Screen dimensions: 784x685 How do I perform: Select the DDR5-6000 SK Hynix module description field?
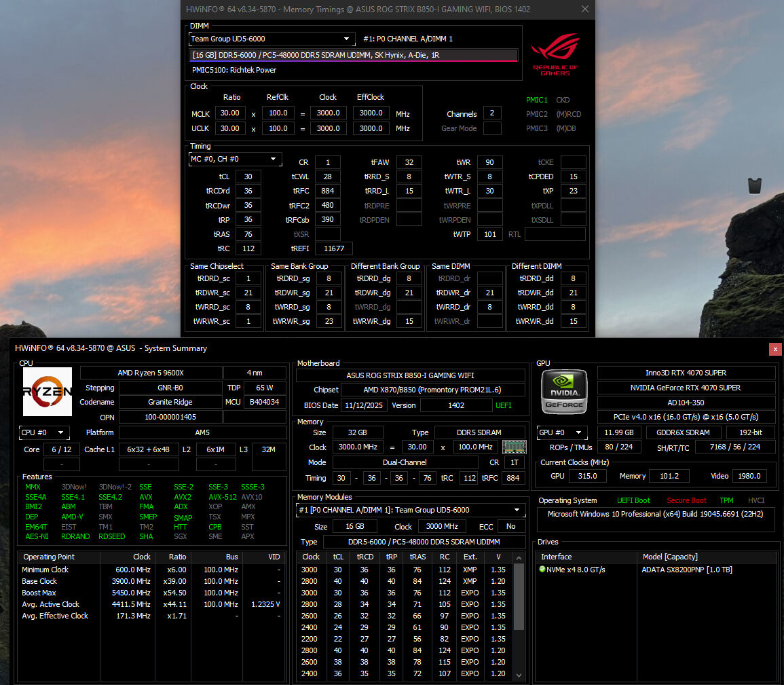click(x=354, y=55)
